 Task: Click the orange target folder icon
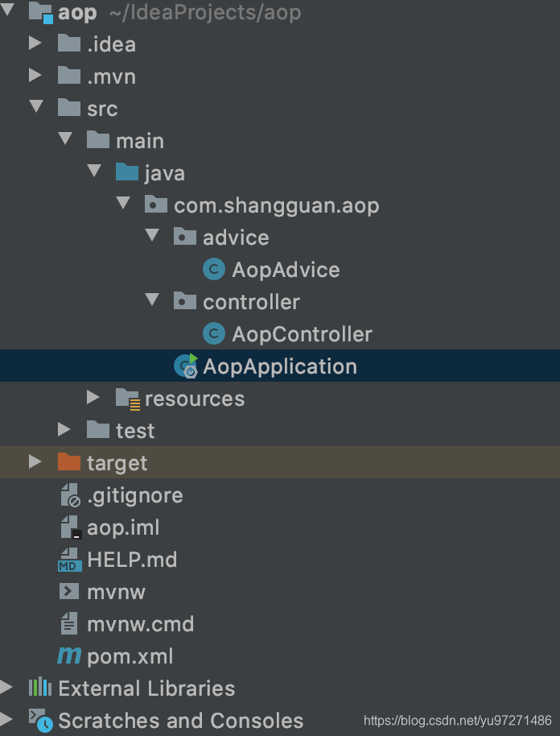click(70, 463)
